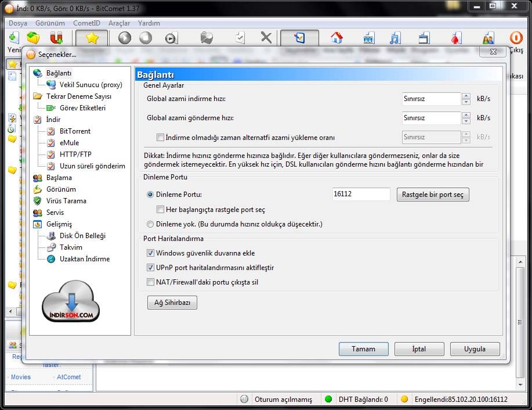Open the Yardım menu
This screenshot has width=532, height=410.
point(149,23)
